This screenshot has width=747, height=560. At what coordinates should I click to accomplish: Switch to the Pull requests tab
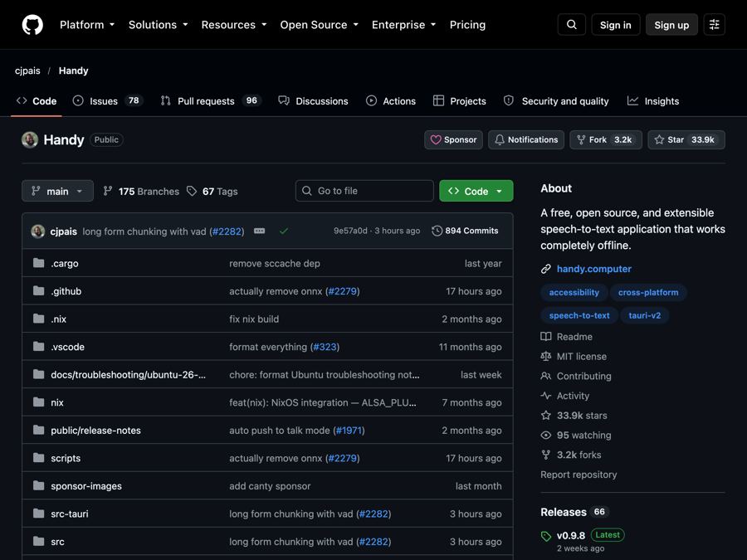pos(211,101)
